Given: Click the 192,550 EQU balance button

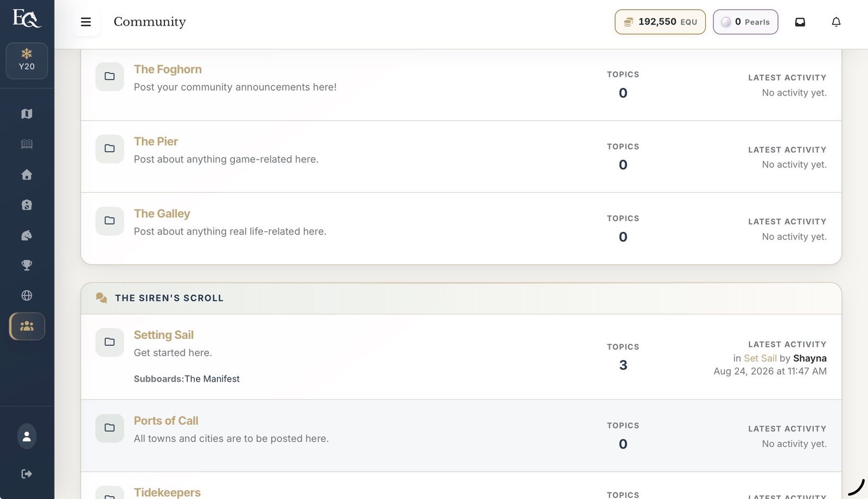Looking at the screenshot, I should coord(660,22).
